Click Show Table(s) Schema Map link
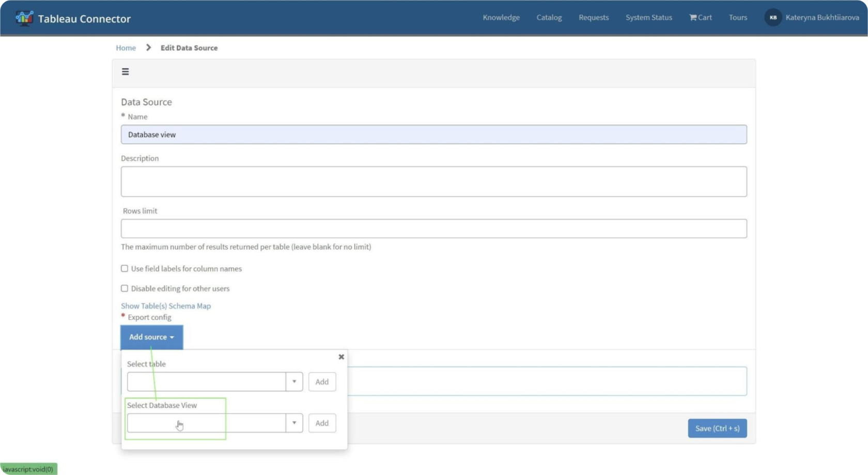The image size is (868, 475). 166,305
